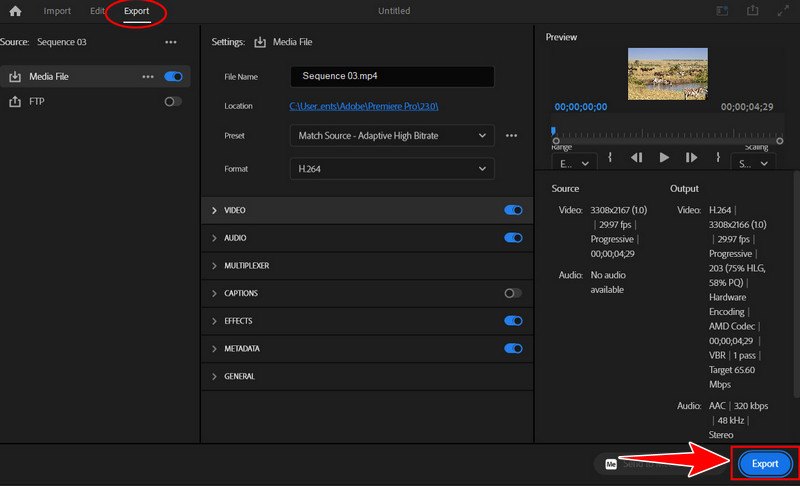Enable the FTP destination switch
Image resolution: width=800 pixels, height=486 pixels.
tap(173, 101)
